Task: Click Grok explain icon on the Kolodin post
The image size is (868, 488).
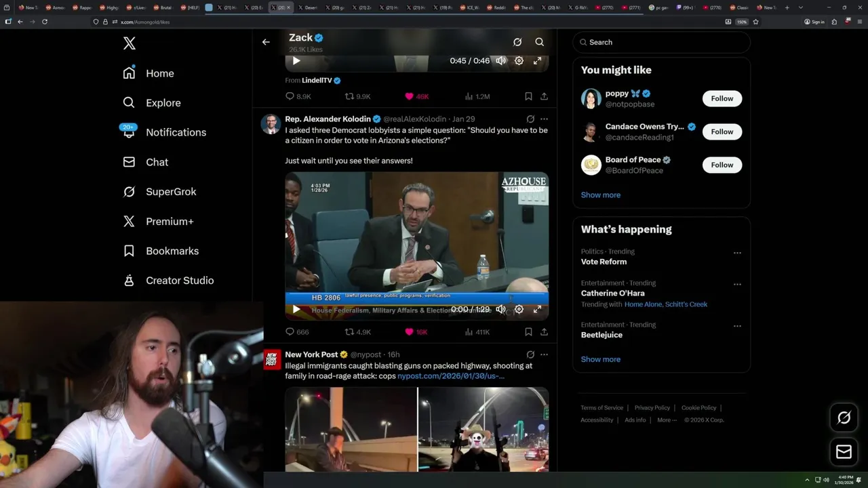Action: tap(530, 119)
